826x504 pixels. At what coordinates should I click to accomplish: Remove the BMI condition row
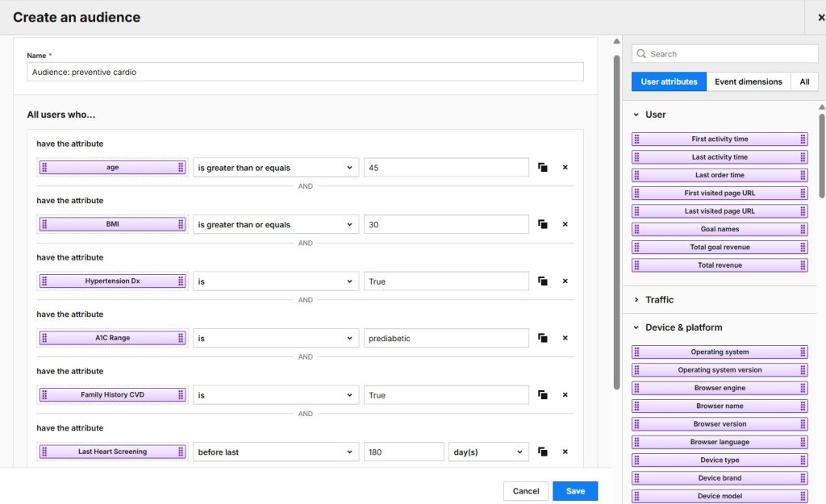(565, 225)
